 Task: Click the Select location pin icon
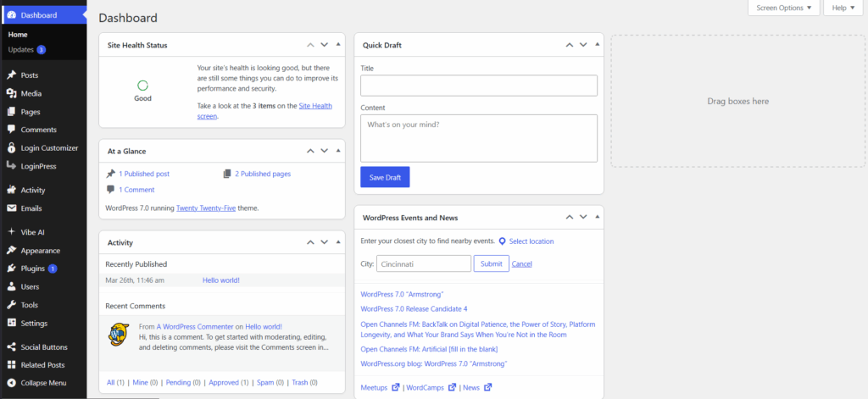[502, 241]
